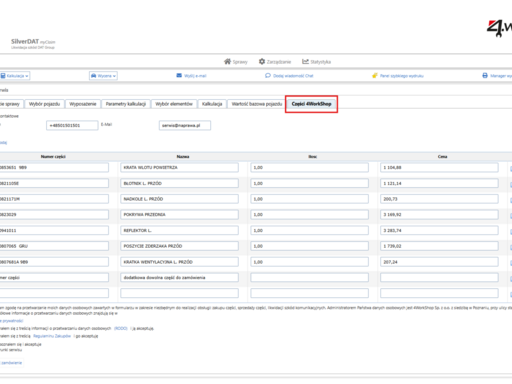Open Panel szybkiego wydruku
Viewport: 512px width, 384px height.
tap(398, 76)
